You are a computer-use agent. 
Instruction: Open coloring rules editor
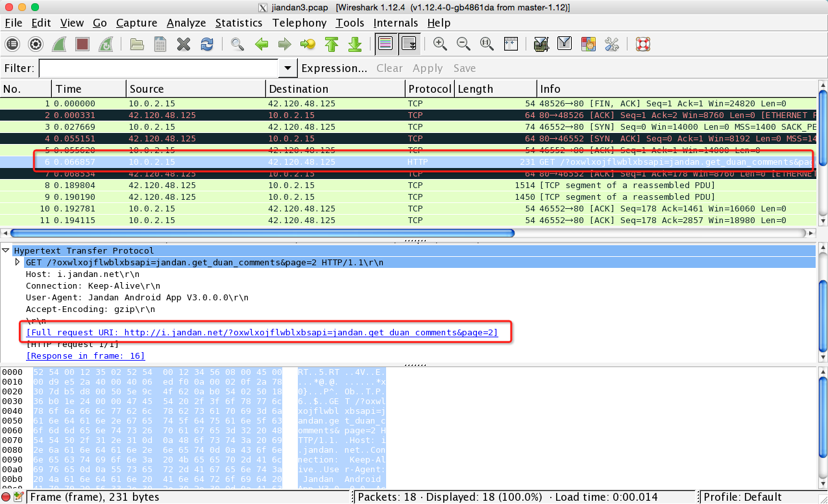point(589,44)
